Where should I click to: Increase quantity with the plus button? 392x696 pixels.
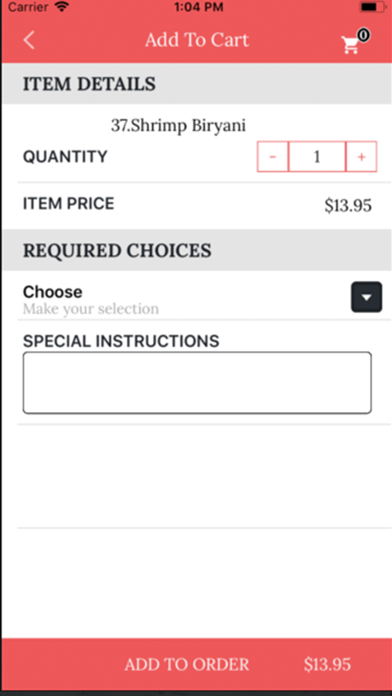pos(361,157)
